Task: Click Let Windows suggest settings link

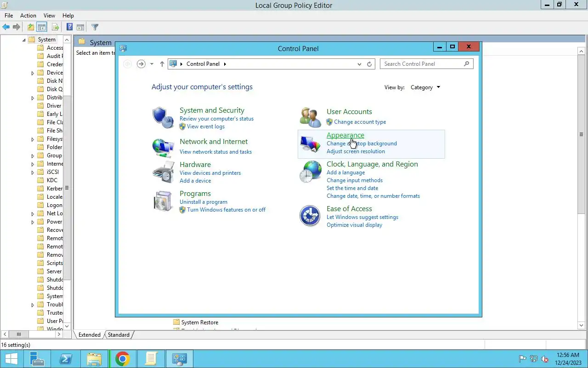Action: click(362, 217)
